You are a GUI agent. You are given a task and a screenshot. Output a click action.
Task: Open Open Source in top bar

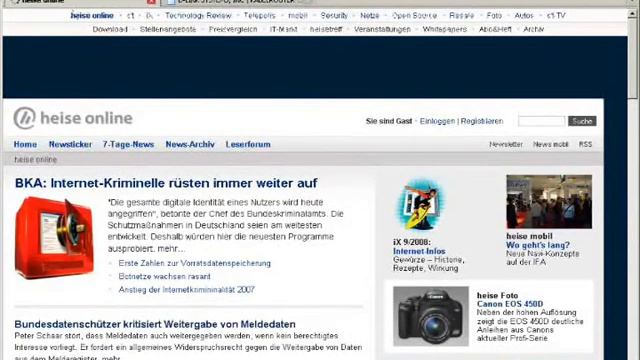(x=414, y=16)
